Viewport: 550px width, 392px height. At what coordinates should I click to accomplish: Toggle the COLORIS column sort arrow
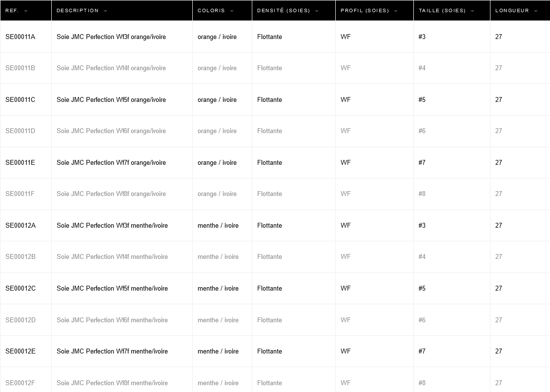pos(232,11)
